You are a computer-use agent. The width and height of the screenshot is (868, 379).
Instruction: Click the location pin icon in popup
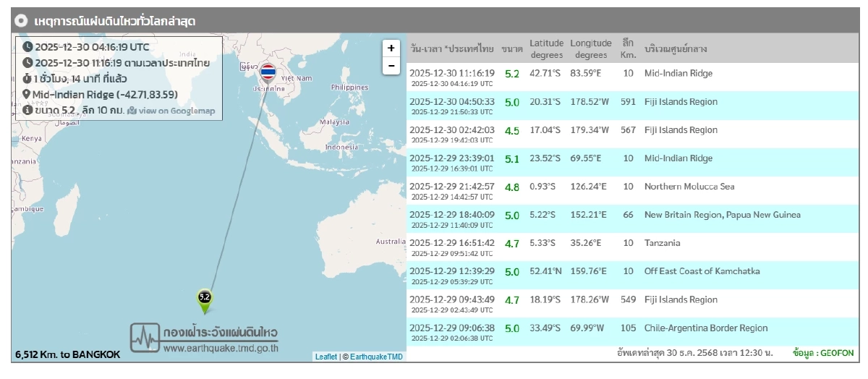pyautogui.click(x=27, y=94)
